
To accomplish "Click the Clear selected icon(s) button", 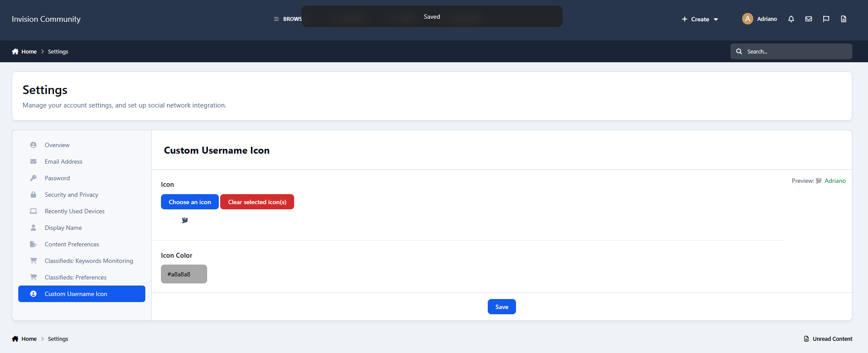I will (x=257, y=202).
